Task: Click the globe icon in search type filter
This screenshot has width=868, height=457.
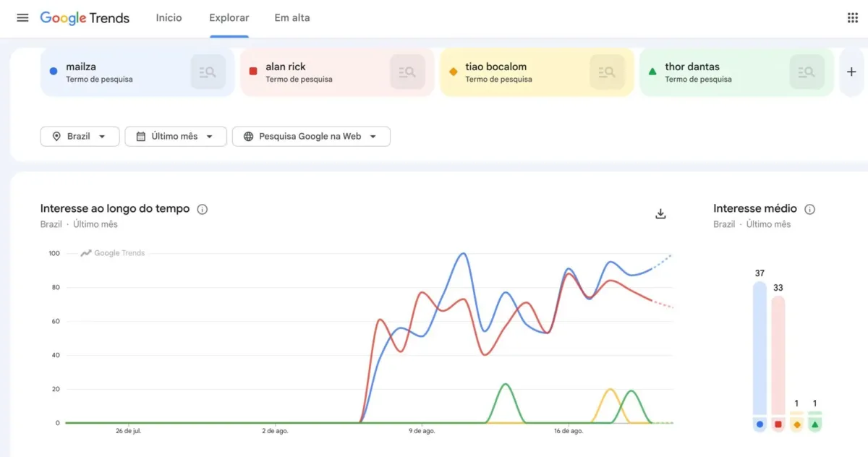Action: pos(248,136)
